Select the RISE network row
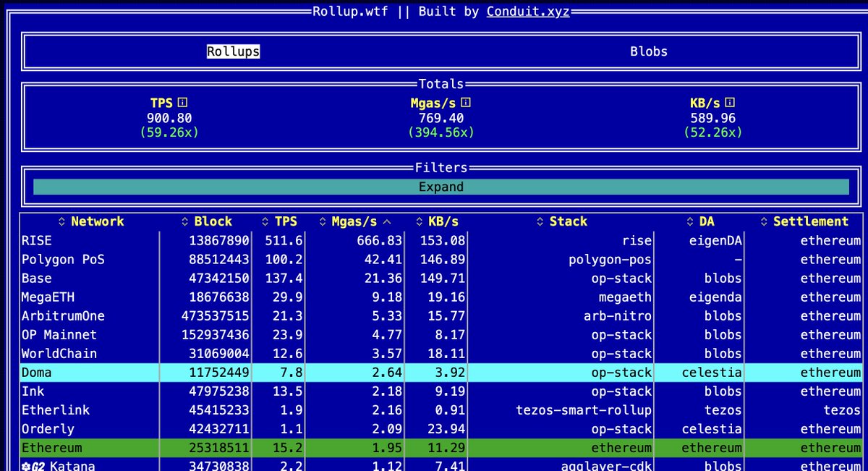The width and height of the screenshot is (868, 471). 441,241
